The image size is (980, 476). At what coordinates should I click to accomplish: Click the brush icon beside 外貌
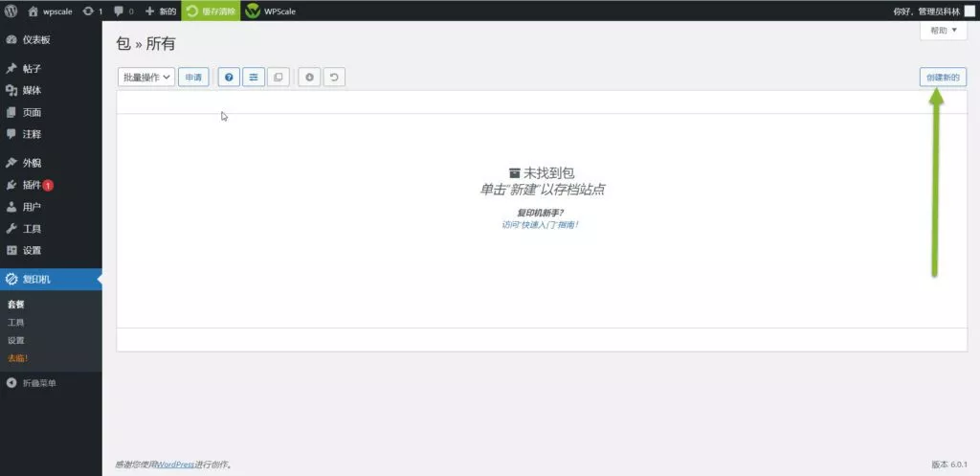[11, 163]
